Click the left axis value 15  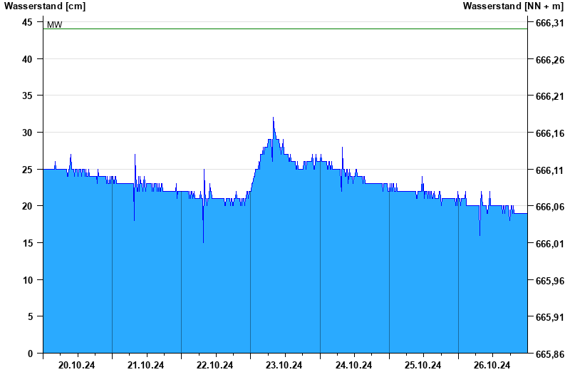pyautogui.click(x=27, y=243)
